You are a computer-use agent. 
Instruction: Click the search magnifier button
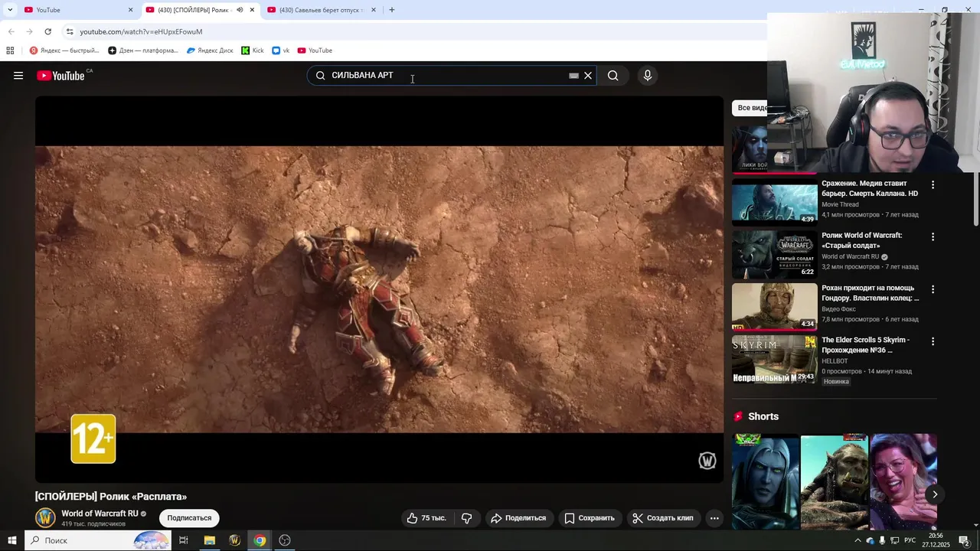tap(612, 76)
